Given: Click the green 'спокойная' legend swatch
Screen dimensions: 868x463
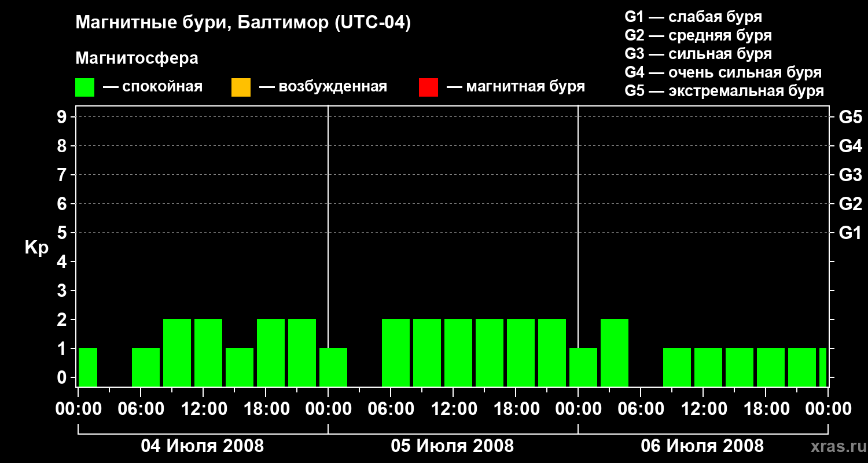Looking at the screenshot, I should coord(85,87).
